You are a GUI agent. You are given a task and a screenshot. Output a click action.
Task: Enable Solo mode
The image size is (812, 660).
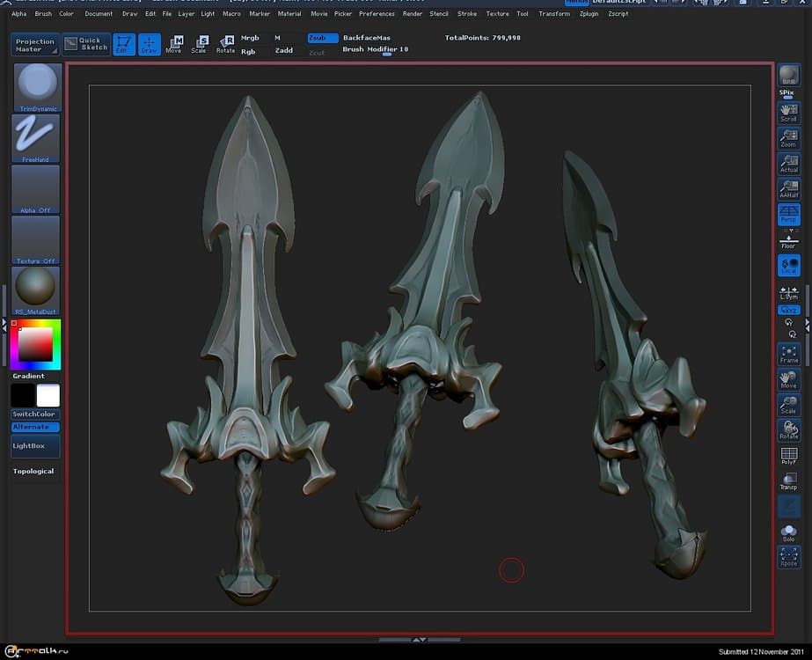788,532
